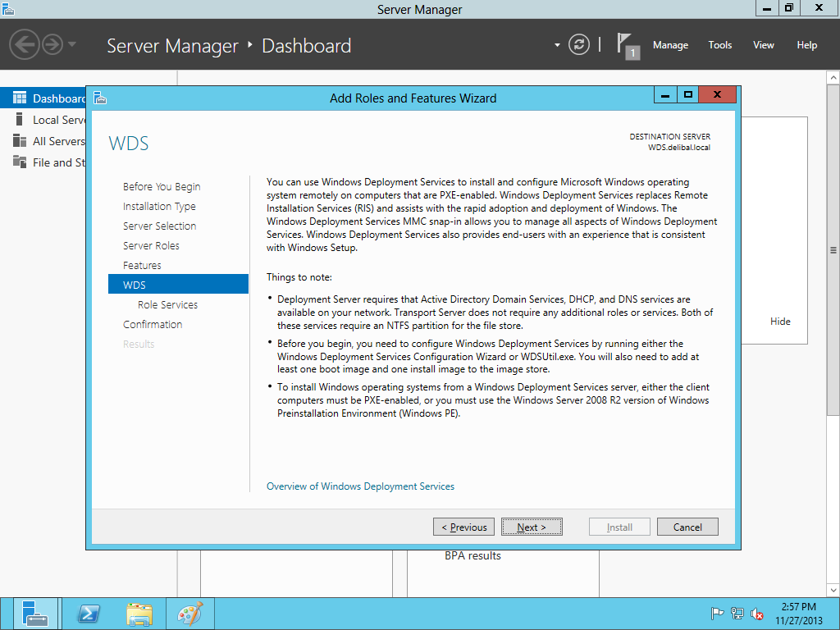Screen dimensions: 840x630
Task: Open the Action Center flag in the tray
Action: pos(717,614)
